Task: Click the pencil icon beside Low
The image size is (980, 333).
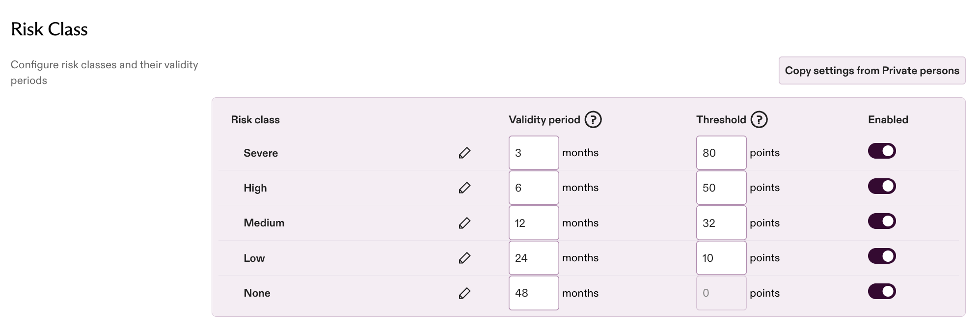Action: pos(464,258)
